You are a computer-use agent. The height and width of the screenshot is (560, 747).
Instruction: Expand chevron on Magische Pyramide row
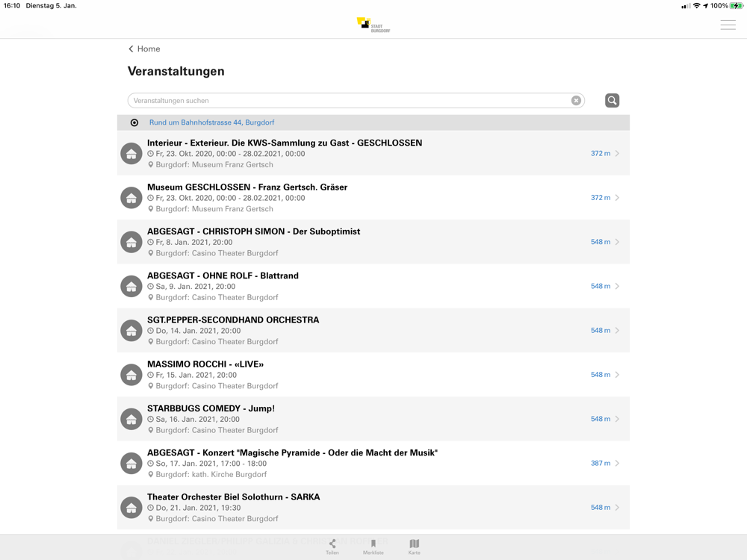618,464
